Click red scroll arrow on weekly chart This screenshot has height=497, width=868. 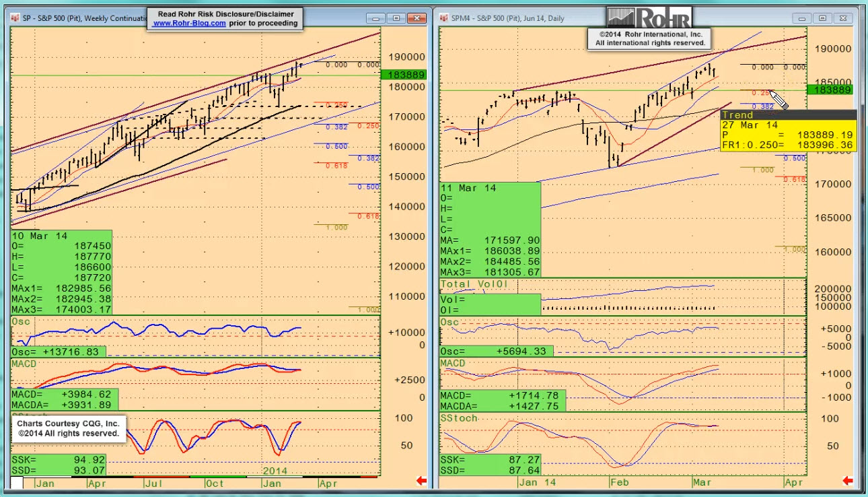pos(422,481)
